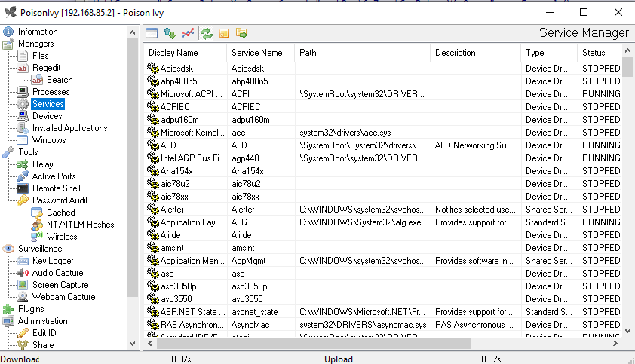Select Remote Shell under Tools
The width and height of the screenshot is (635, 364).
(x=56, y=188)
